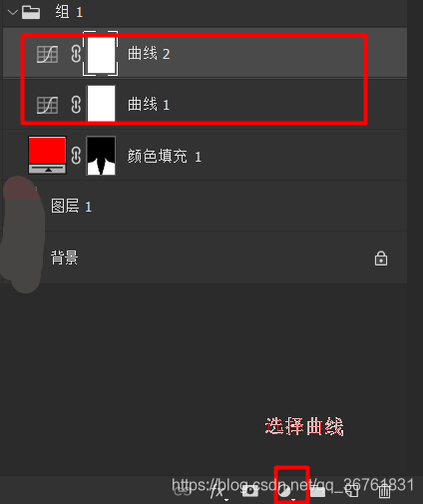Delete layer using the trash icon
Screen dimensions: 423x504
pos(384,491)
